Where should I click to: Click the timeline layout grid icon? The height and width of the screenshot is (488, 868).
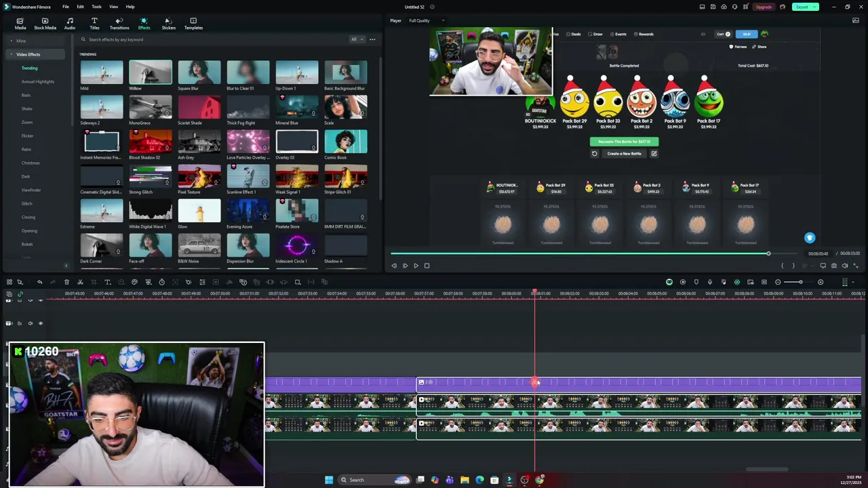[9, 282]
